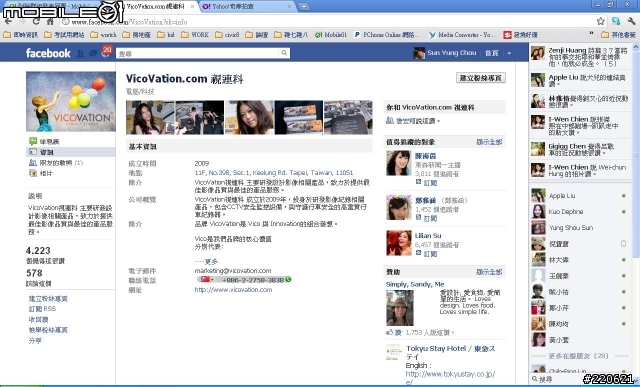Click the facebook logo
Screen dimensions: 640x387
(48, 53)
